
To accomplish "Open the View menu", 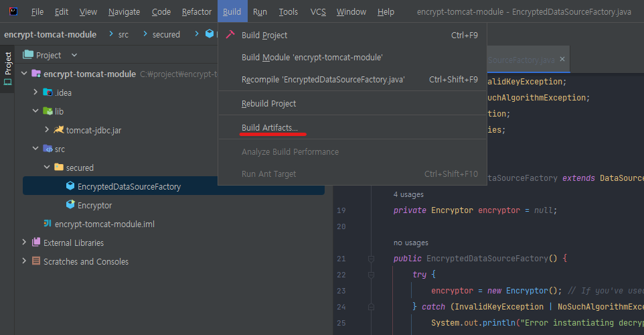I will pos(88,12).
